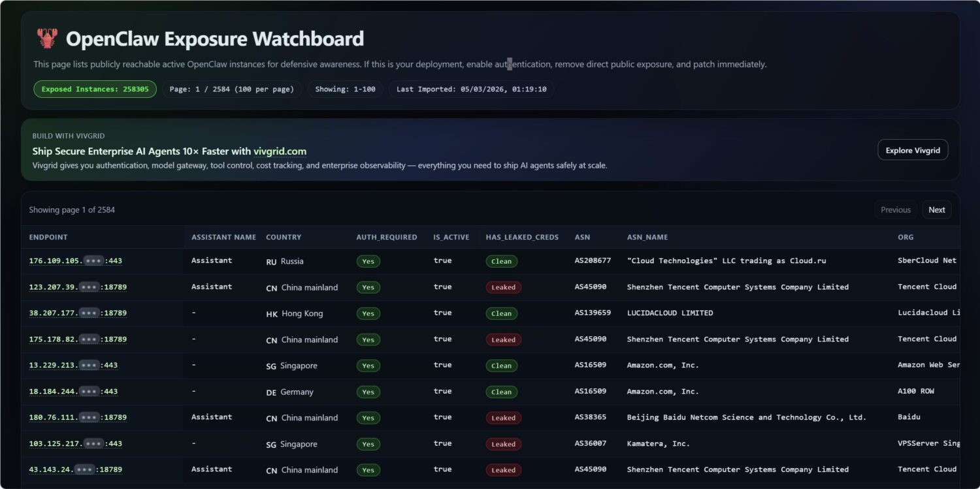Open the Explore Vivgrid button
Viewport: 980px width, 489px height.
point(913,150)
